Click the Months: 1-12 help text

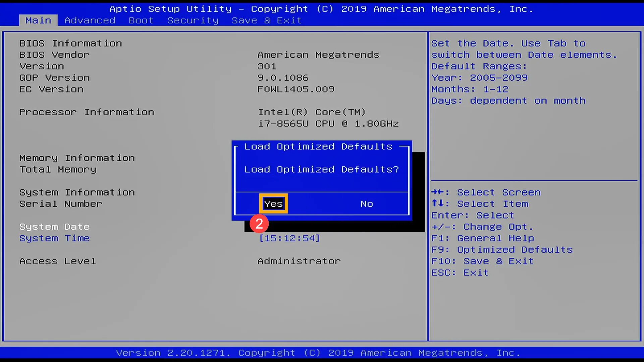[x=470, y=89]
